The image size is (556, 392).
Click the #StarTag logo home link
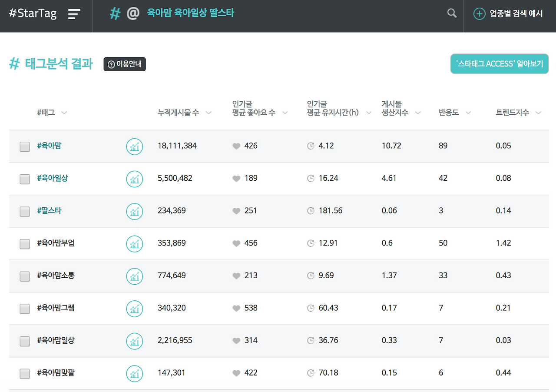(x=33, y=13)
